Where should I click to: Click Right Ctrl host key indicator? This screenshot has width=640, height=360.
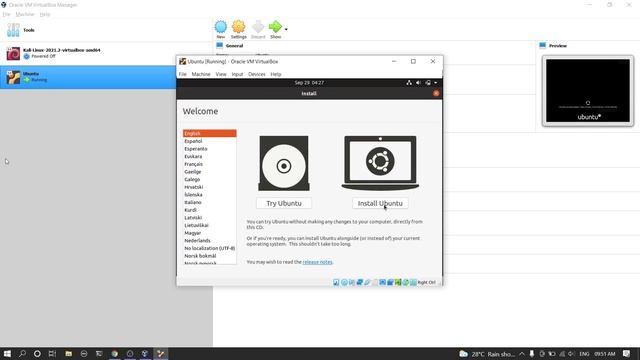tap(426, 282)
